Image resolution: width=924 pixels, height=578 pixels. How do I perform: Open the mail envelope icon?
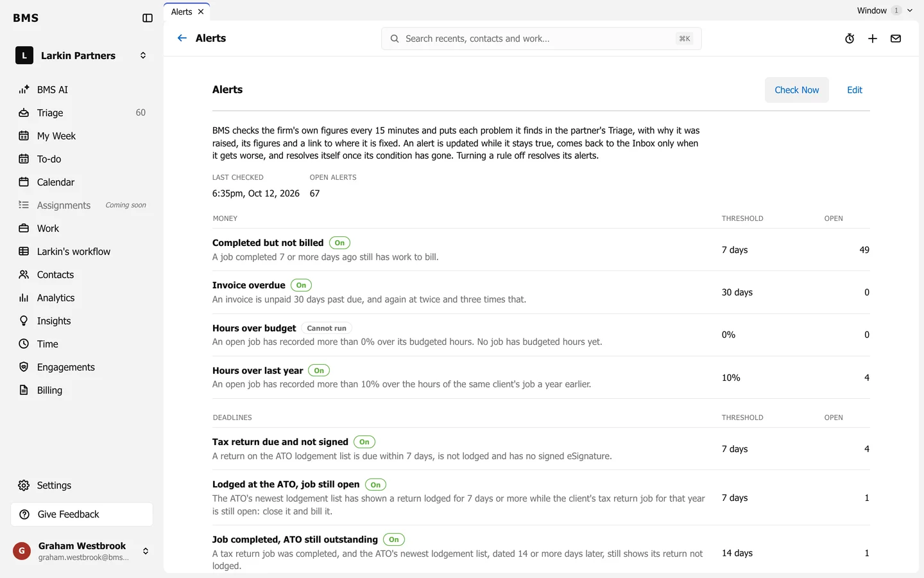coord(896,39)
